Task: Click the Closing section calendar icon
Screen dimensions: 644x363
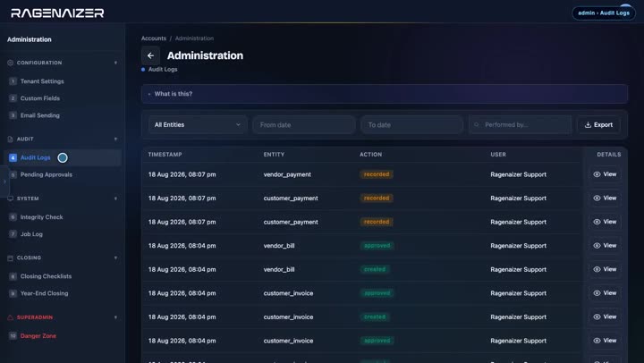Action: [10, 257]
